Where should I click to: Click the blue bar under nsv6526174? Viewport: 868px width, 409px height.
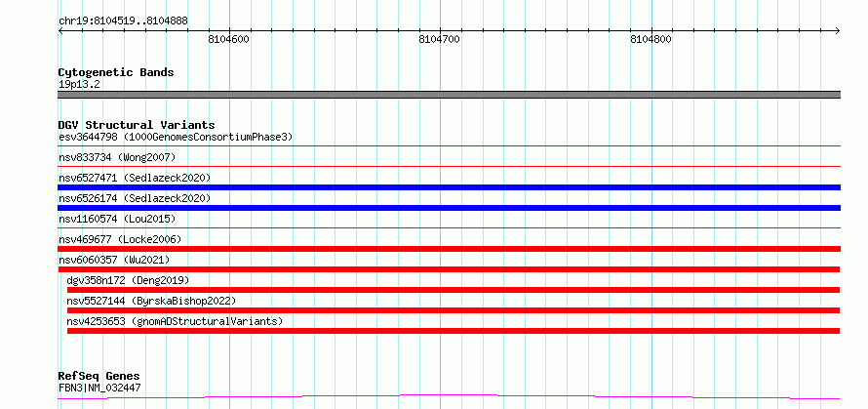click(449, 208)
